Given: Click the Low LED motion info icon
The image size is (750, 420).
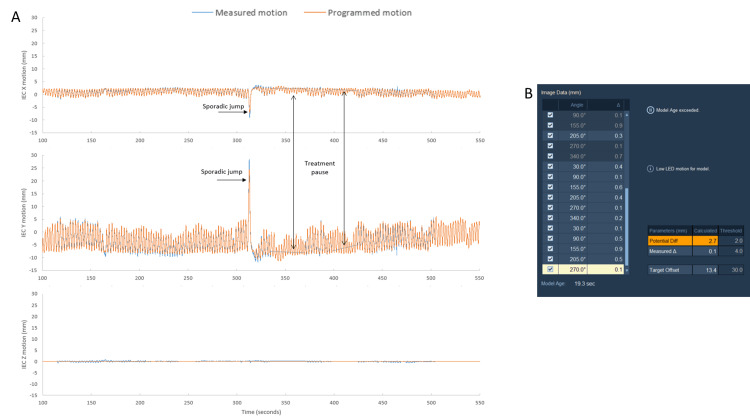Looking at the screenshot, I should 650,168.
